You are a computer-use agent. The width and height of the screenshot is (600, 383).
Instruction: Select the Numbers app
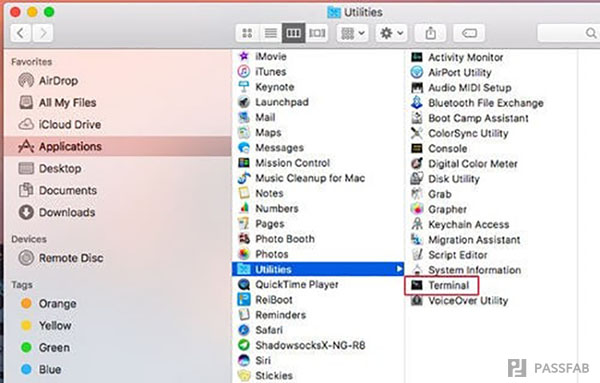(x=268, y=209)
